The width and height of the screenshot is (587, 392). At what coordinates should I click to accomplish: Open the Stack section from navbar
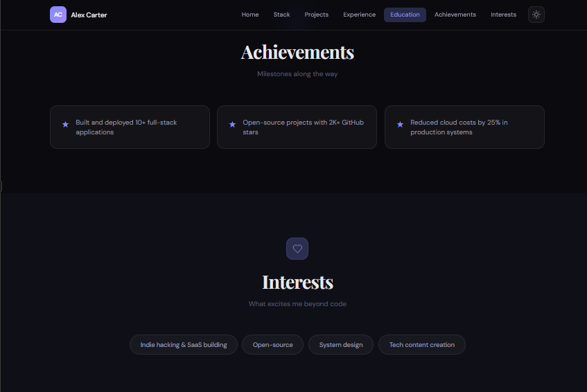coord(281,15)
